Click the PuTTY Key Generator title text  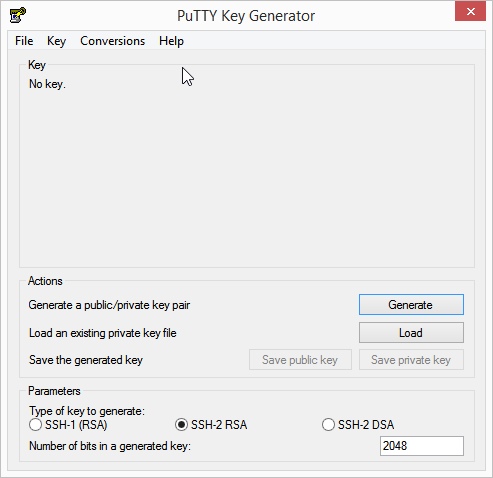tap(246, 16)
